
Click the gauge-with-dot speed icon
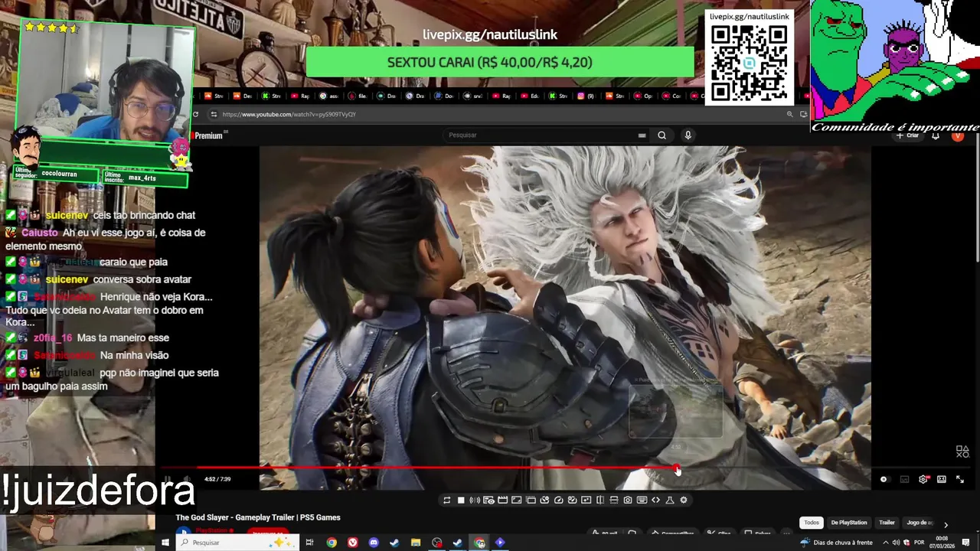[544, 500]
